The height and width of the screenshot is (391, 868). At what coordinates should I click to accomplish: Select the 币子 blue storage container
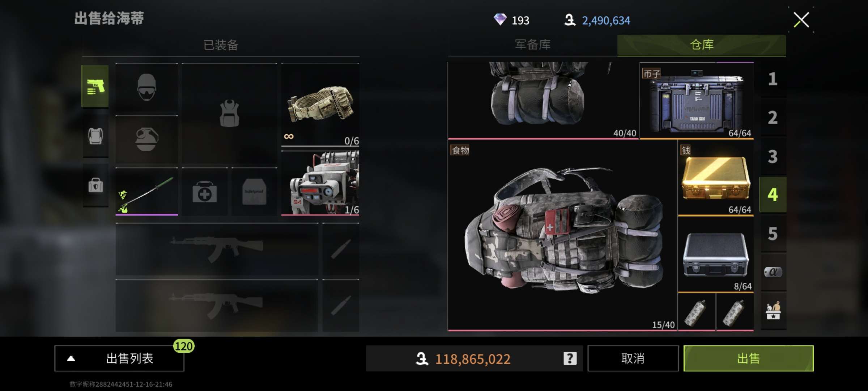697,100
